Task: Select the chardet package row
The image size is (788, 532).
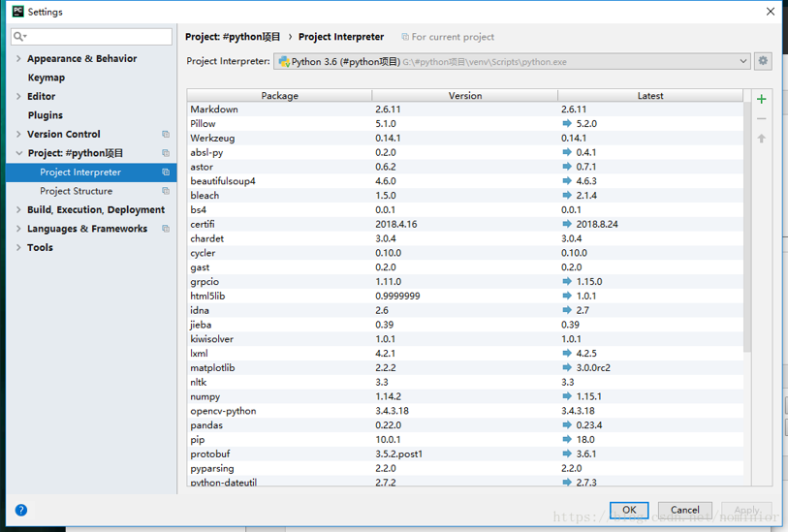Action: pos(465,238)
